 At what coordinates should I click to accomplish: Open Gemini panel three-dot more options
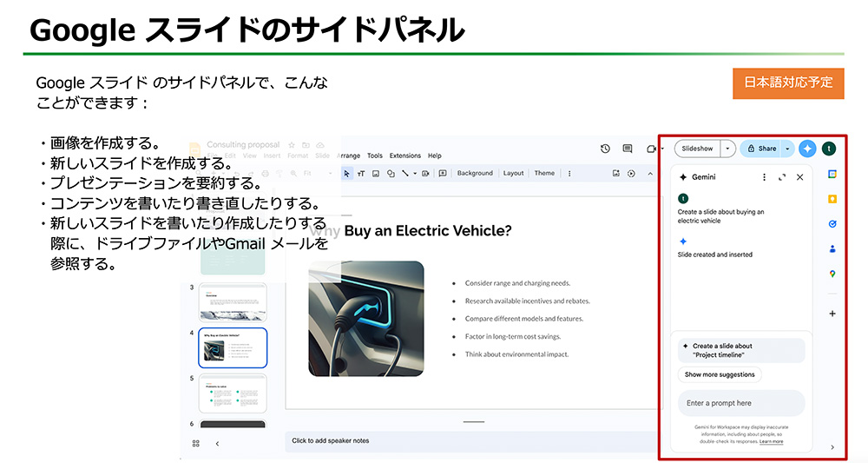pos(764,177)
